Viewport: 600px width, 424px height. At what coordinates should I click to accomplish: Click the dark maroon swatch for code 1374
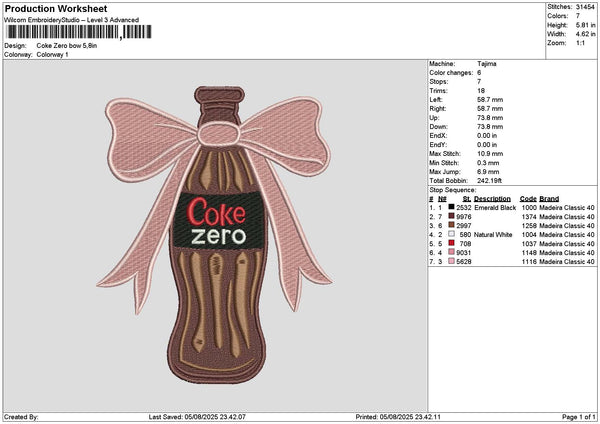click(452, 216)
